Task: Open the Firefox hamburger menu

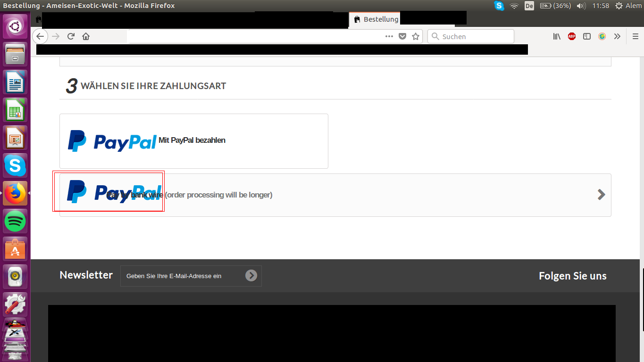Action: click(635, 36)
